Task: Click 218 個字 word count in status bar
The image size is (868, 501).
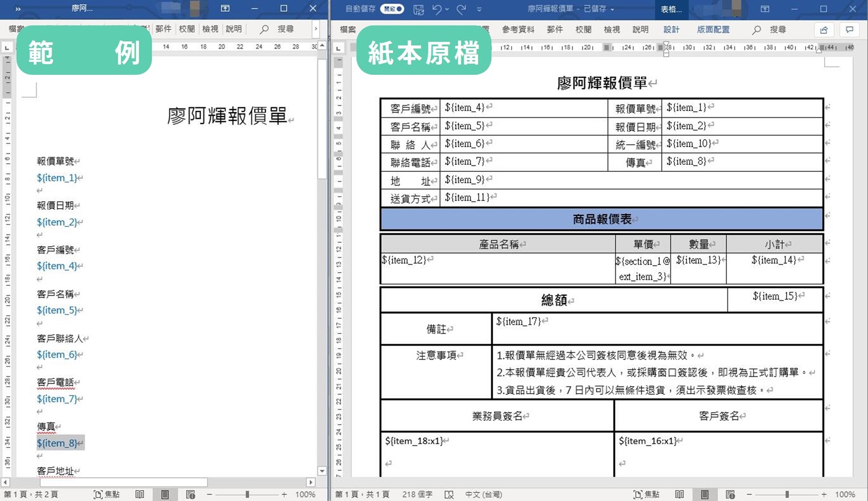Action: [417, 494]
